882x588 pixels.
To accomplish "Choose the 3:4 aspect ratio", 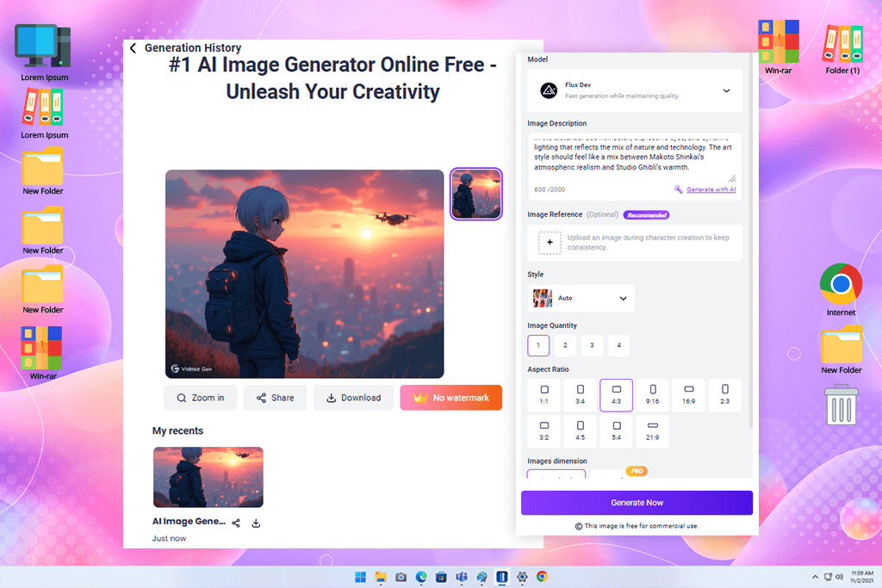I will coord(580,395).
